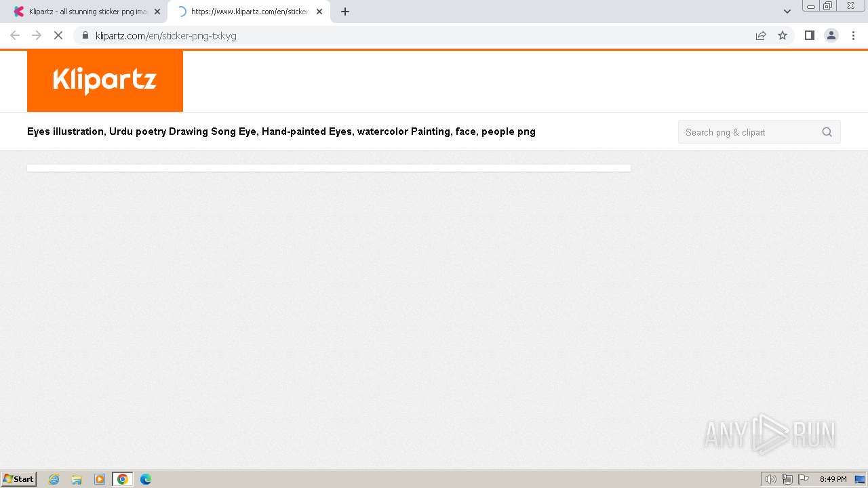Click the padlock site info icon
This screenshot has width=868, height=488.
click(x=85, y=35)
